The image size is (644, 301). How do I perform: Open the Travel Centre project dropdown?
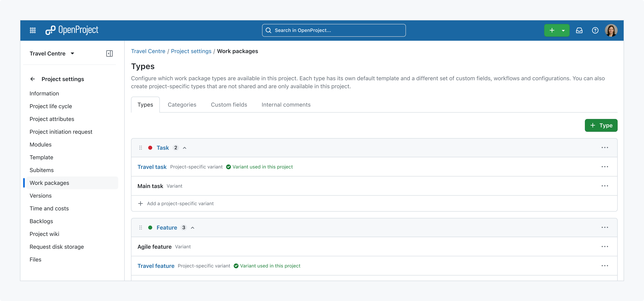52,53
